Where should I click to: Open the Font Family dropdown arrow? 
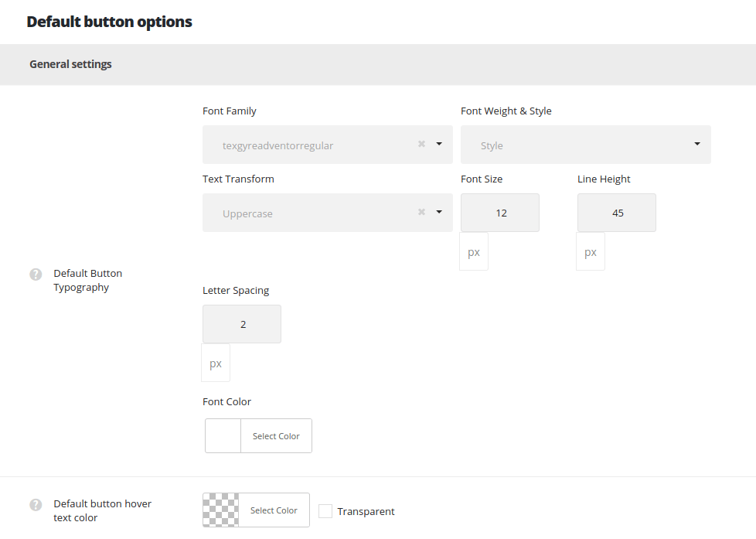(x=439, y=144)
